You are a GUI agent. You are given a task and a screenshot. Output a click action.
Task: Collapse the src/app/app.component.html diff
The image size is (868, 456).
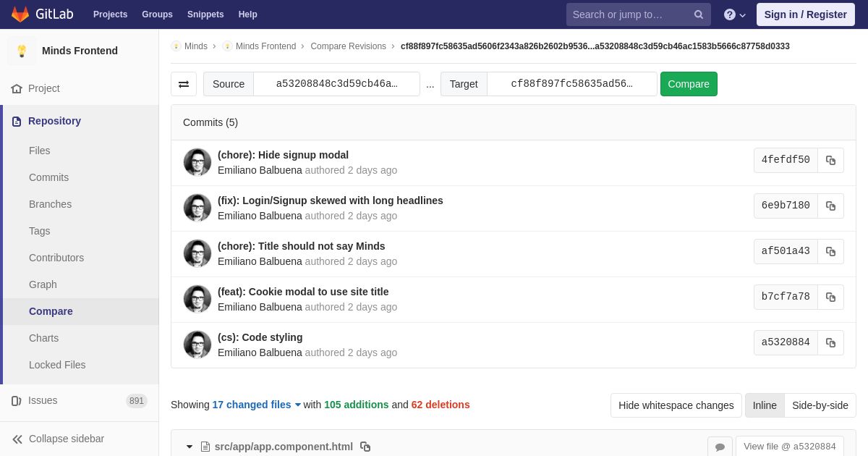(x=190, y=447)
